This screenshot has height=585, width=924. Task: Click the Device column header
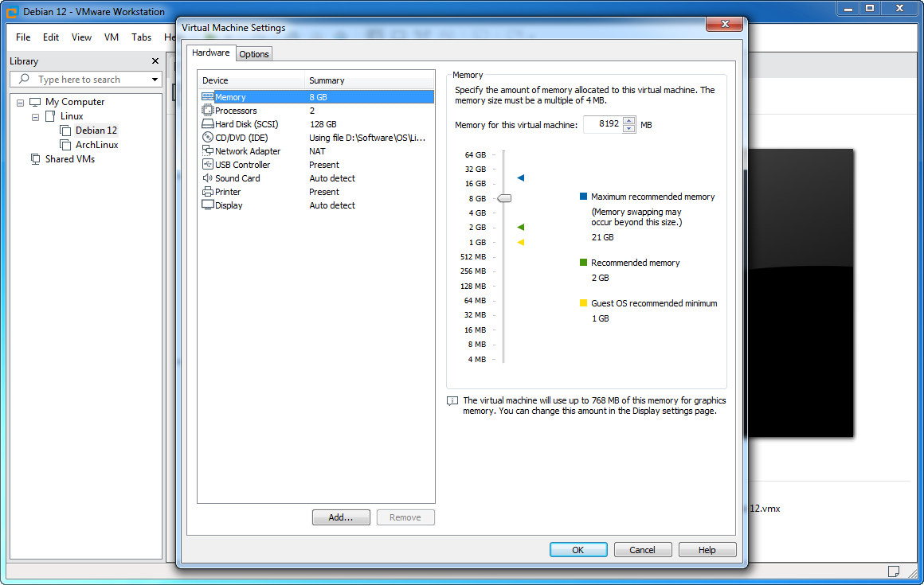(x=251, y=80)
